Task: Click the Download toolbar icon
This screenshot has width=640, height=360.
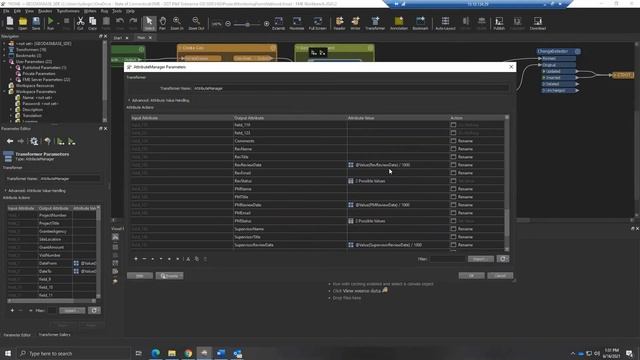Action: point(538,23)
